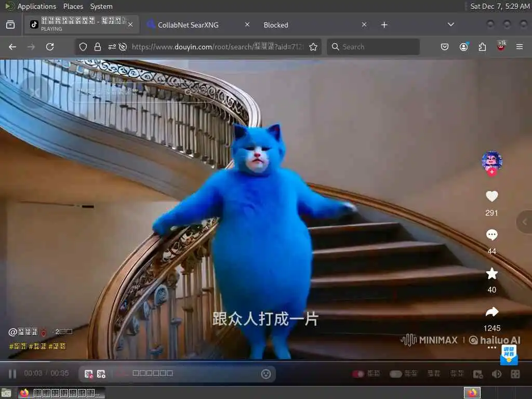Toggle the red switch in the player bar

click(357, 374)
